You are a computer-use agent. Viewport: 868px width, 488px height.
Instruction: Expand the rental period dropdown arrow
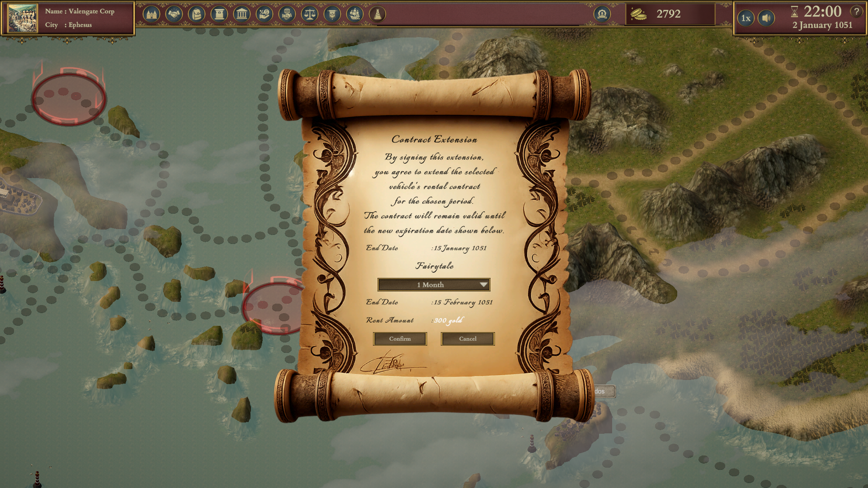[x=484, y=285]
